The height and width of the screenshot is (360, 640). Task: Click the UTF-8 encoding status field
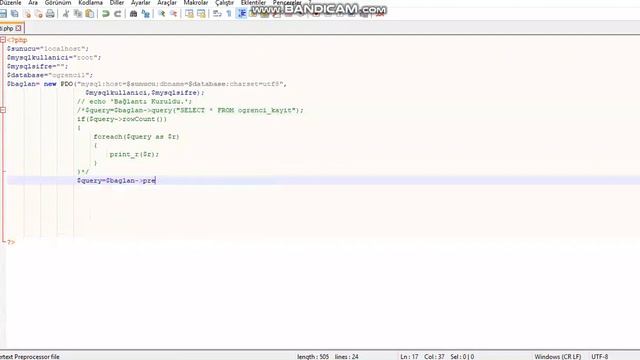600,357
